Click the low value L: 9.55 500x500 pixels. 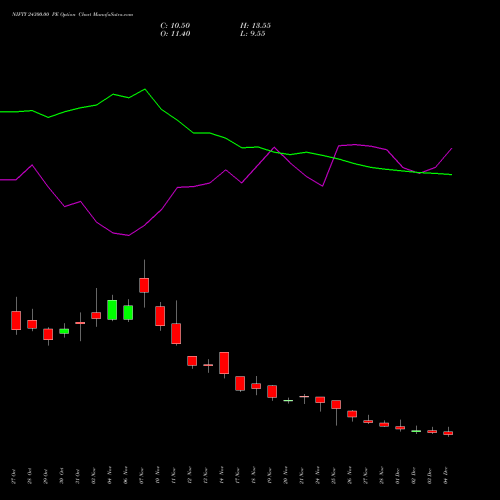[x=253, y=34]
